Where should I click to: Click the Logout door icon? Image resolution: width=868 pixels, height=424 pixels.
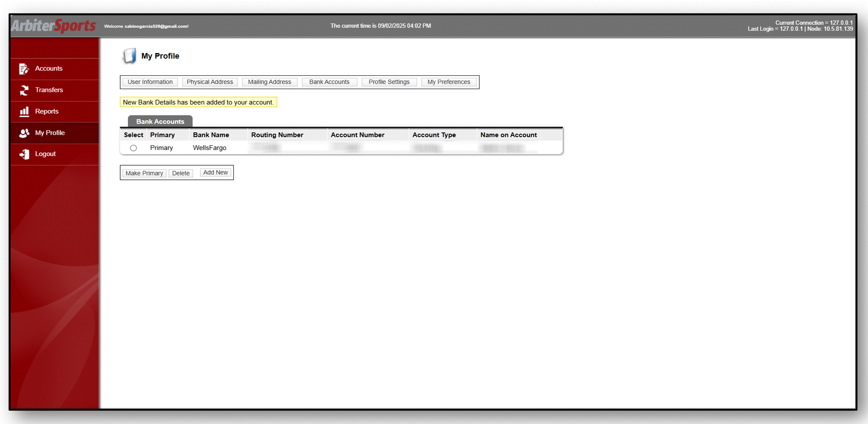(24, 154)
